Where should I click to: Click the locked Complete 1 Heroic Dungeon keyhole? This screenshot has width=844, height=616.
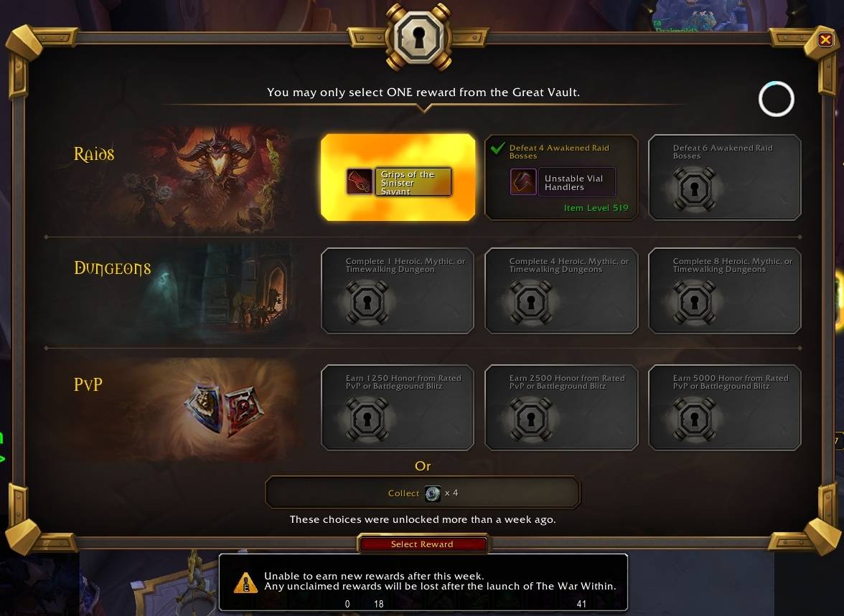click(x=367, y=303)
